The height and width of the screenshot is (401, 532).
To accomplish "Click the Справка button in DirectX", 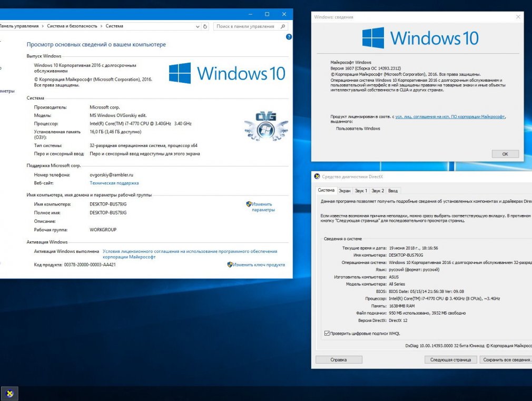I will (339, 359).
